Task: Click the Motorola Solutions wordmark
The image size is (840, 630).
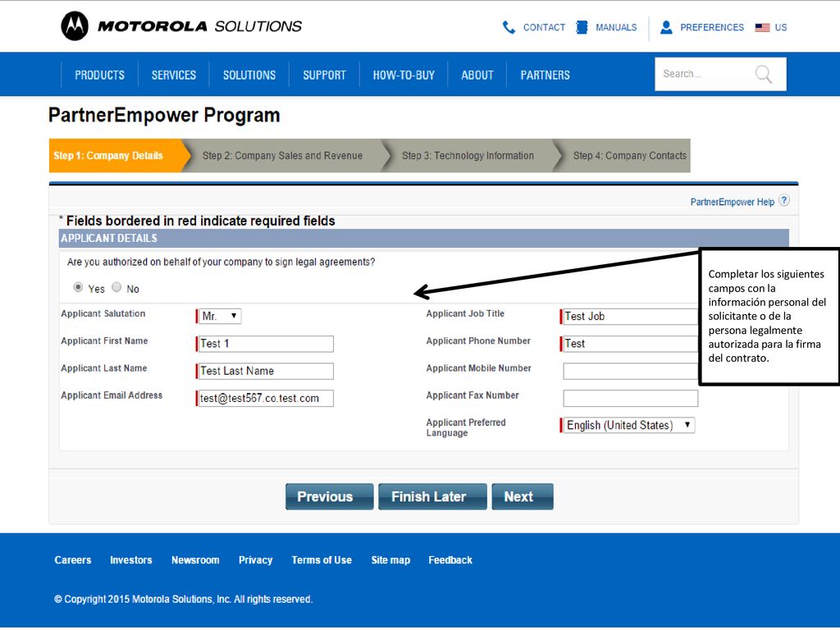Action: click(200, 26)
